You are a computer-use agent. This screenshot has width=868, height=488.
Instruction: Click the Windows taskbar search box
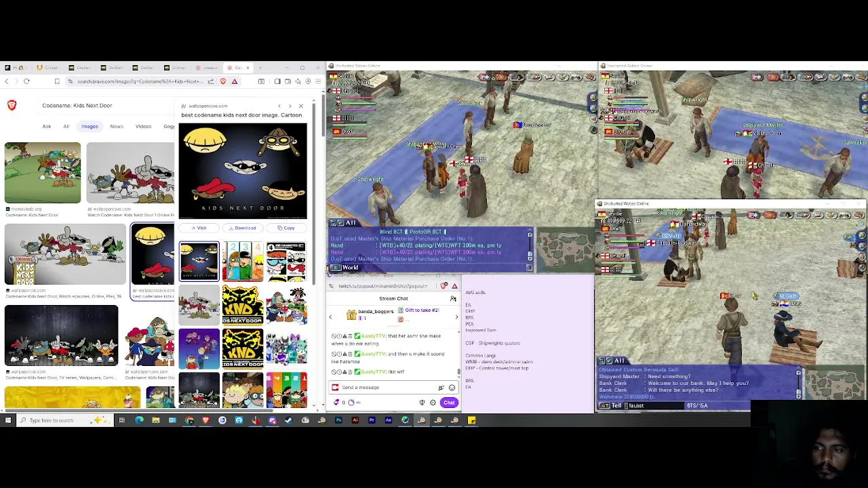point(64,420)
